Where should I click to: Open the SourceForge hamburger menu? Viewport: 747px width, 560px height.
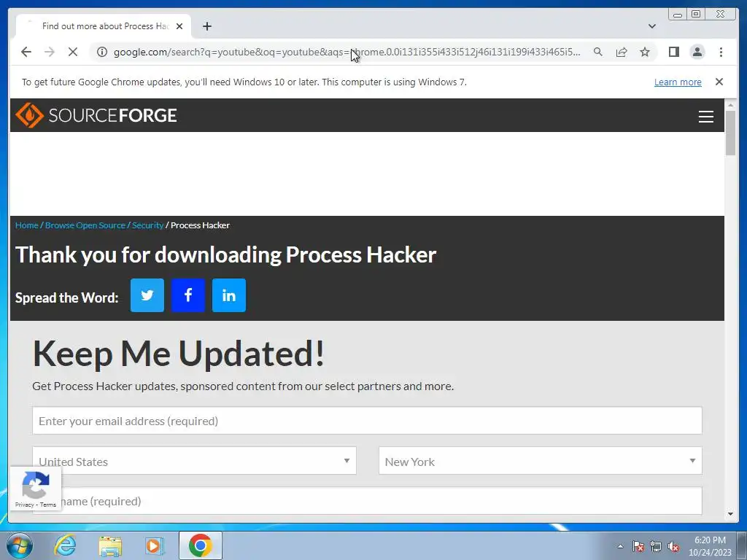click(705, 116)
